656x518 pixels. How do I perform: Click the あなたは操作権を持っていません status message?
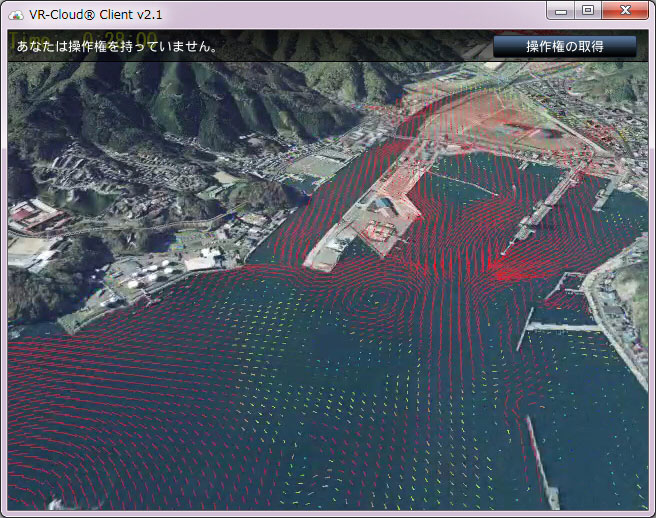[x=117, y=47]
